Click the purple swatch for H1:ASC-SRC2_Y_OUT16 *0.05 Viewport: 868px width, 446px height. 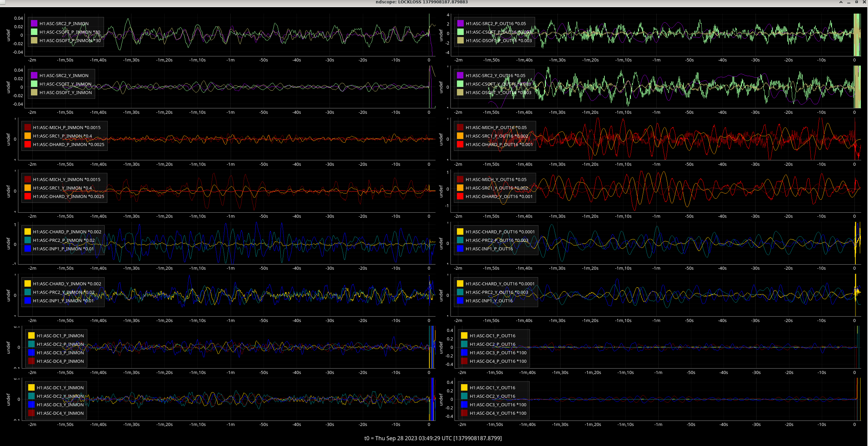(460, 75)
